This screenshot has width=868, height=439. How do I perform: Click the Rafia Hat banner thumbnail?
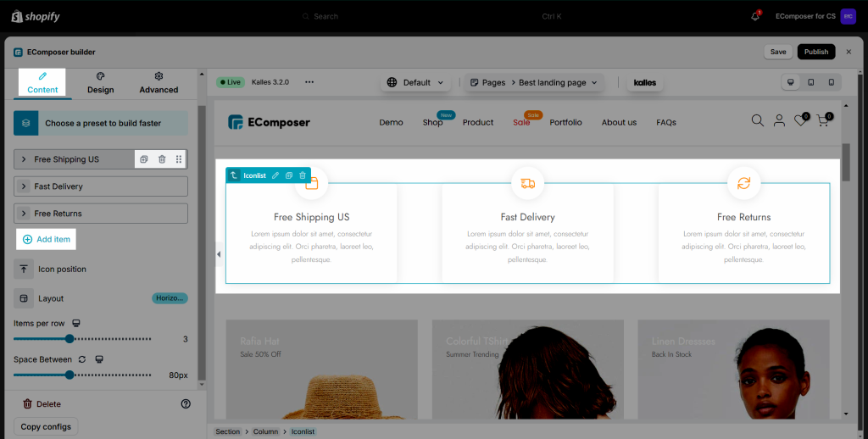(321, 370)
